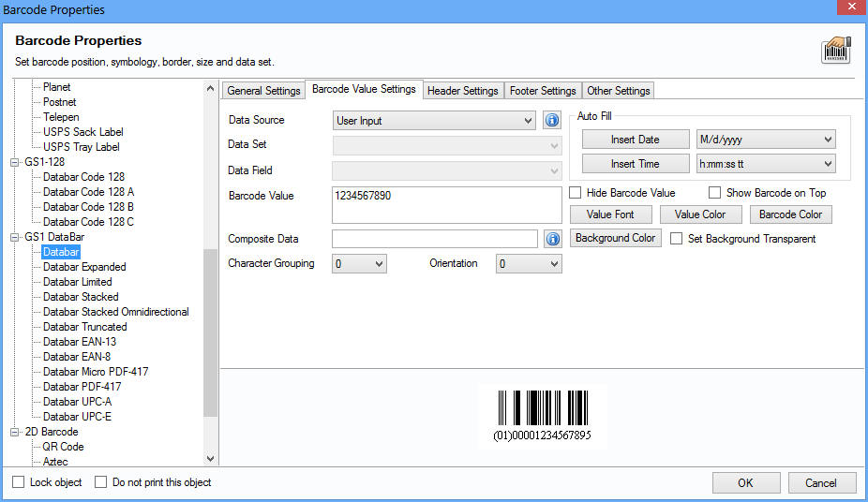Select the highlighted Databar item
Screen dimensions: 868x502
[x=61, y=252]
